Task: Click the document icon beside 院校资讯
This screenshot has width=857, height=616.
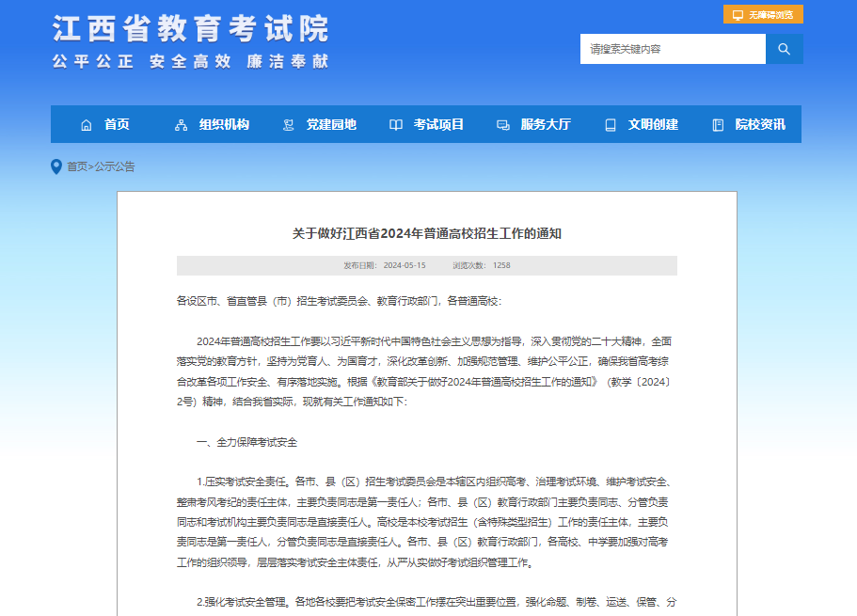Action: point(719,123)
